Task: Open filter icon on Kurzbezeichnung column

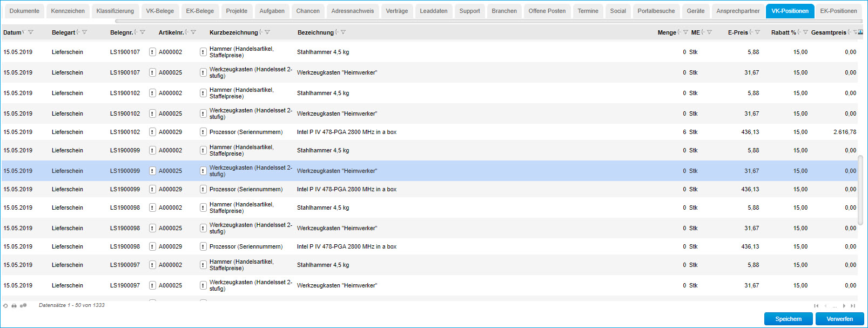Action: [x=267, y=32]
